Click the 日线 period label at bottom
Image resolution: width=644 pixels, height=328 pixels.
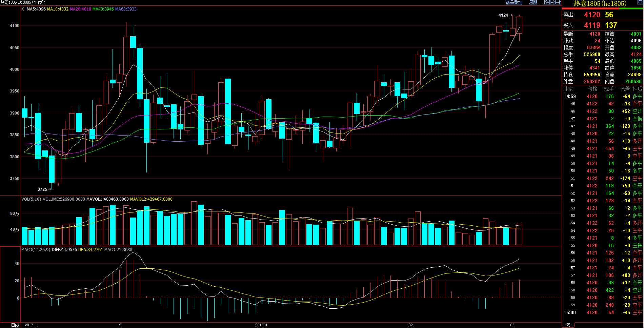15,325
